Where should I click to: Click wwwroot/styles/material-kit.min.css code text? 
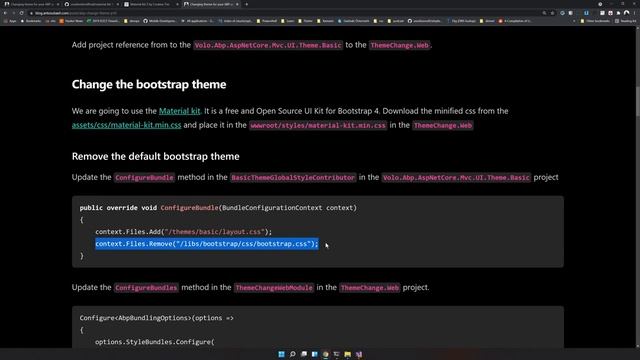[318, 125]
